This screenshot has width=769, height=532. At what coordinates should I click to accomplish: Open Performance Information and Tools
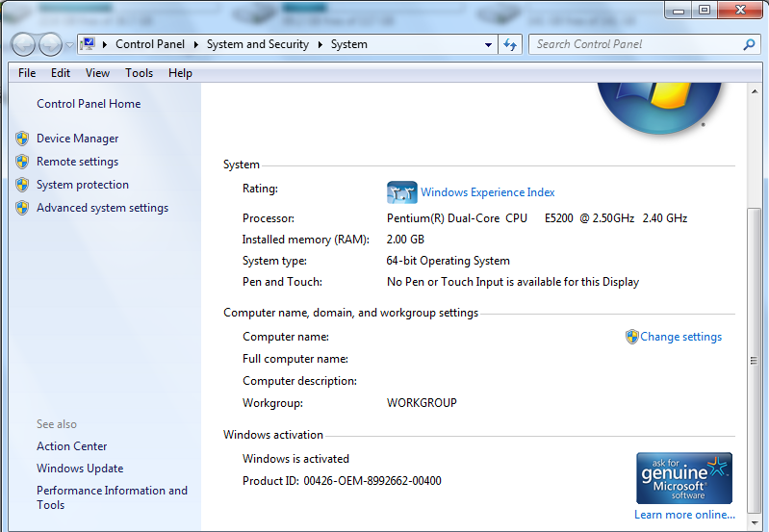click(112, 497)
